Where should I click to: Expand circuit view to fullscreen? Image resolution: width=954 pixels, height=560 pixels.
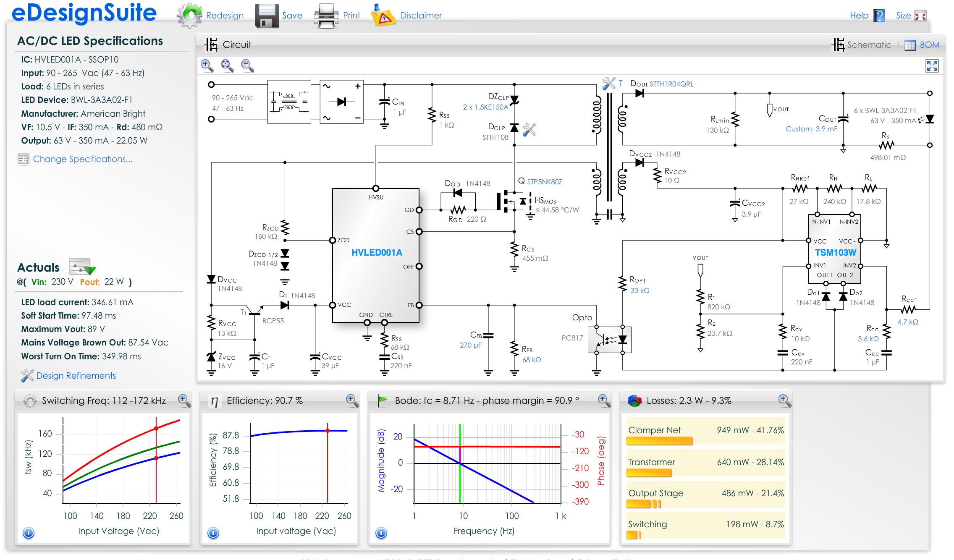[932, 66]
